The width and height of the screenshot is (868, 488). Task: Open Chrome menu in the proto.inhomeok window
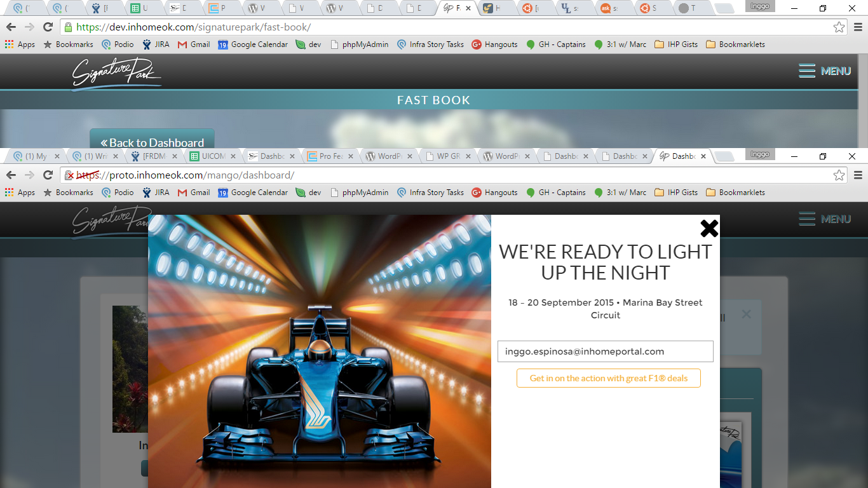[858, 175]
